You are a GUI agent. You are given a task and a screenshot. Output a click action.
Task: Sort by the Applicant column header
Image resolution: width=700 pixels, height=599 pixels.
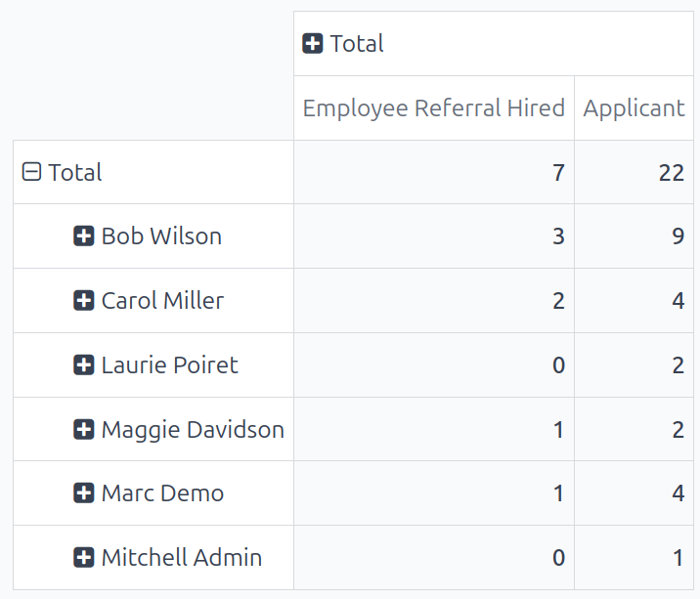point(634,107)
